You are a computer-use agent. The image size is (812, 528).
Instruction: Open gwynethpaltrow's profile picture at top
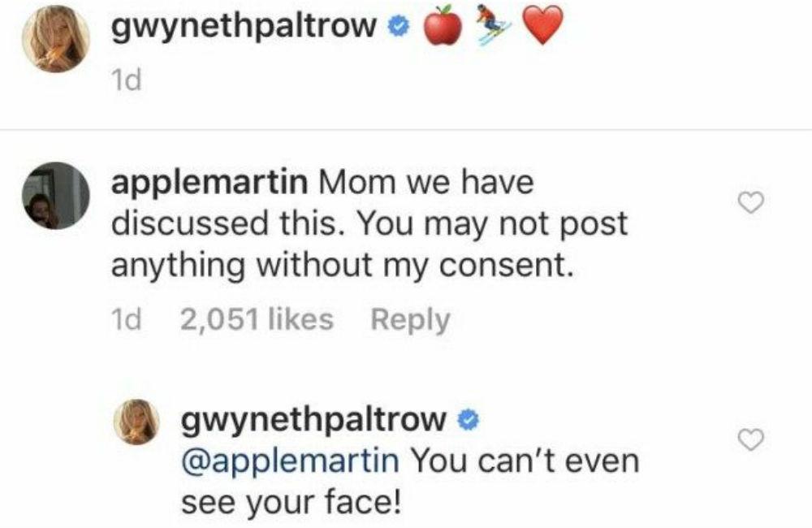(x=56, y=44)
